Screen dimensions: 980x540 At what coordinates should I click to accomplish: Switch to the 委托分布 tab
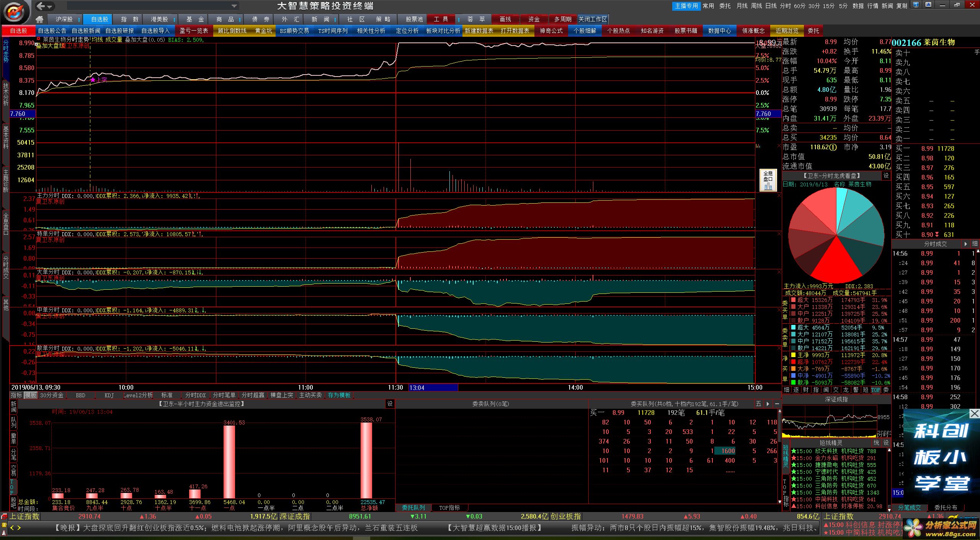coord(946,507)
